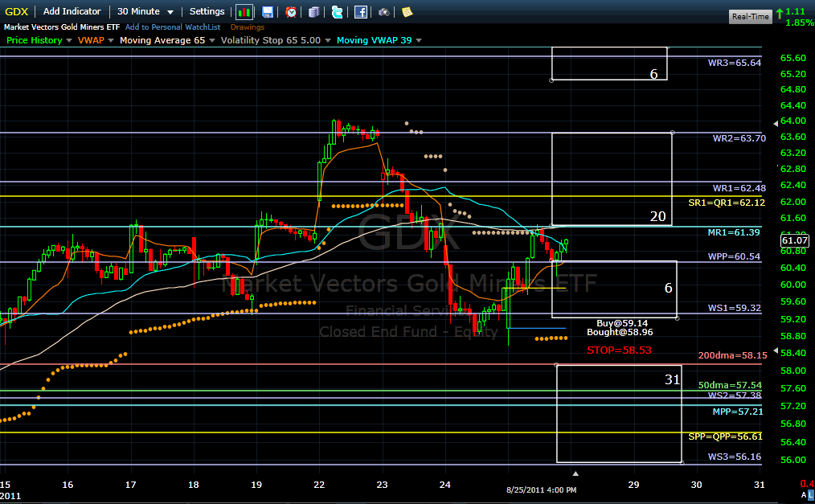Toggle the A (arithmetic) scale button

[x=804, y=494]
